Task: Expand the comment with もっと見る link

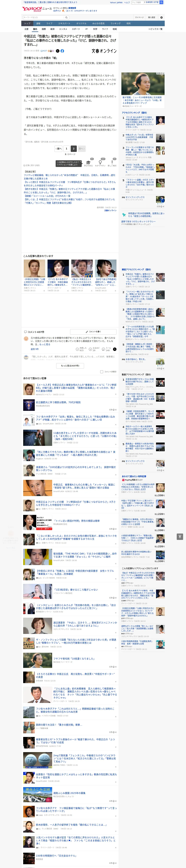Action: point(45,344)
